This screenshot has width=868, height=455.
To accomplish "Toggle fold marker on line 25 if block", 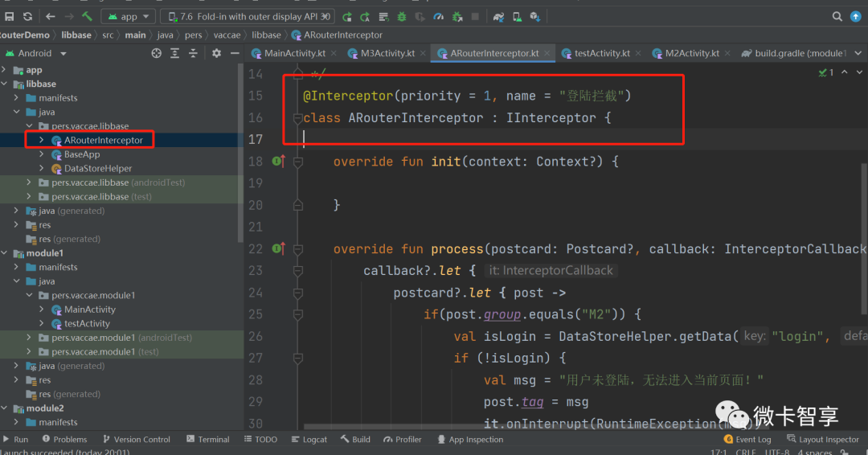I will click(298, 314).
